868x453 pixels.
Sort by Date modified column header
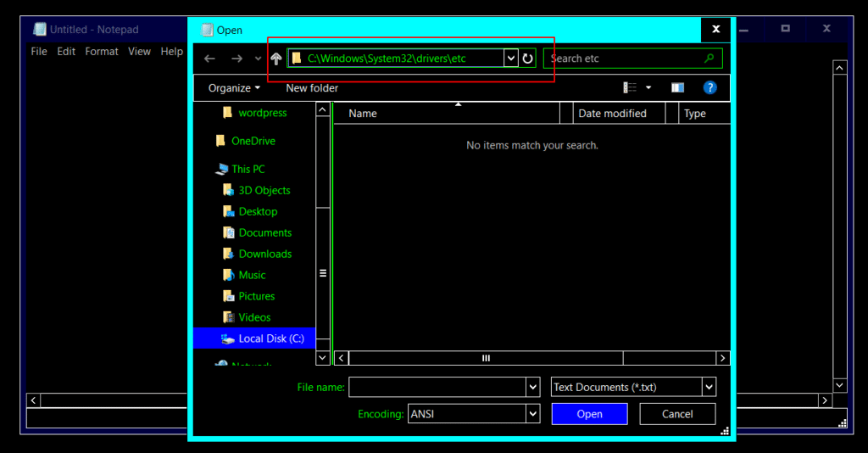(619, 114)
